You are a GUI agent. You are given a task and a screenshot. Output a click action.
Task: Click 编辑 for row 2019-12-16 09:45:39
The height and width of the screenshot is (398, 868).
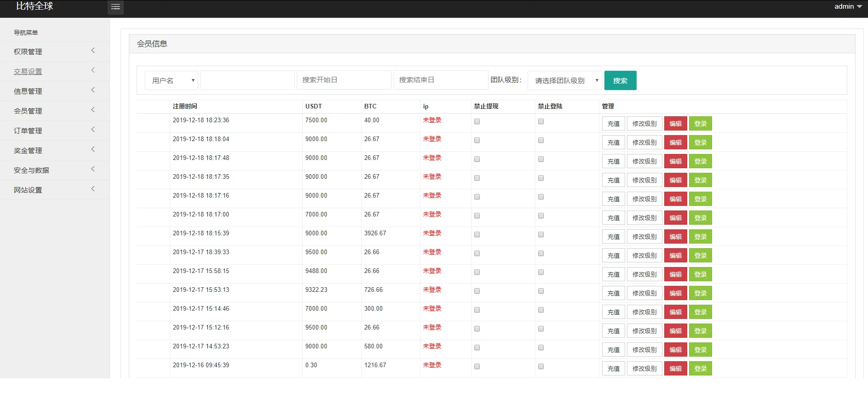[x=676, y=369]
